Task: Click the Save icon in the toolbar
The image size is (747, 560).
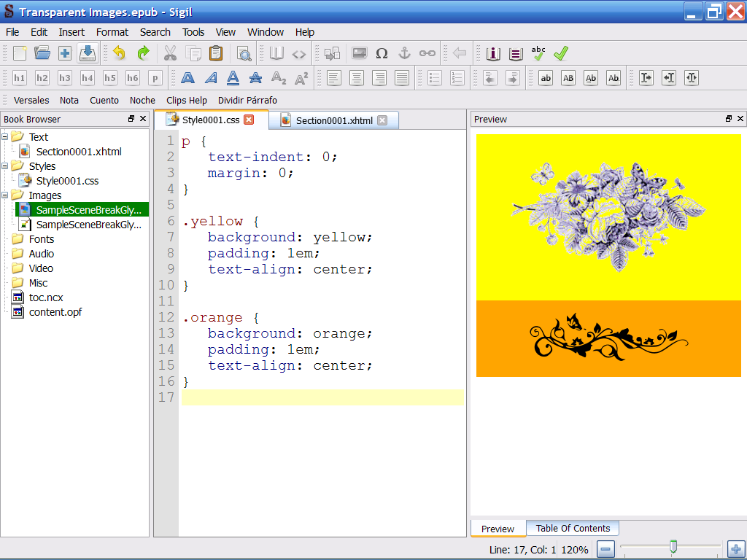Action: 88,53
